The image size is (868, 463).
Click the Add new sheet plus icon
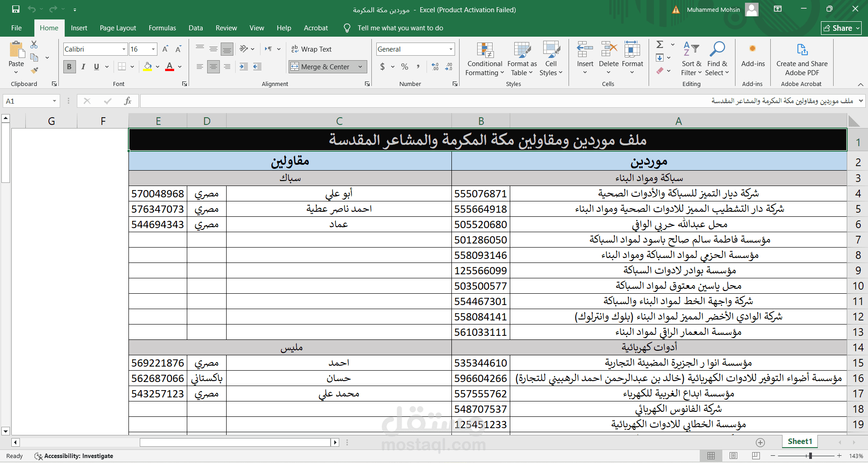(760, 442)
